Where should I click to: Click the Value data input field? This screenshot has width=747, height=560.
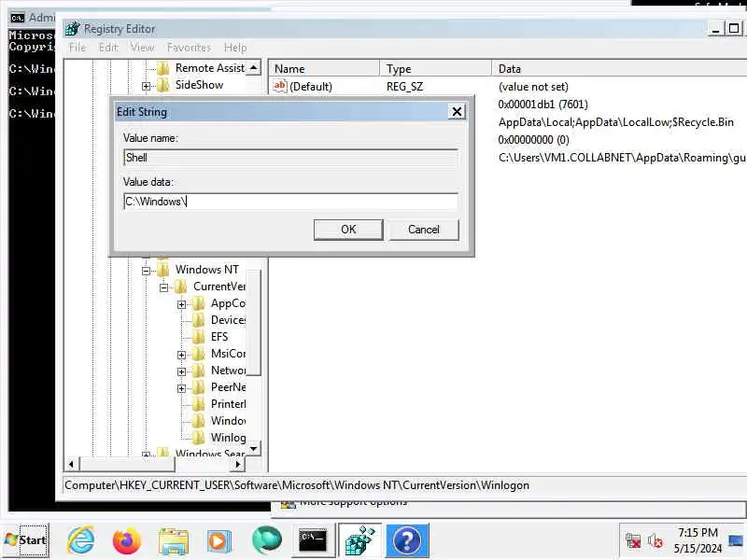(290, 202)
